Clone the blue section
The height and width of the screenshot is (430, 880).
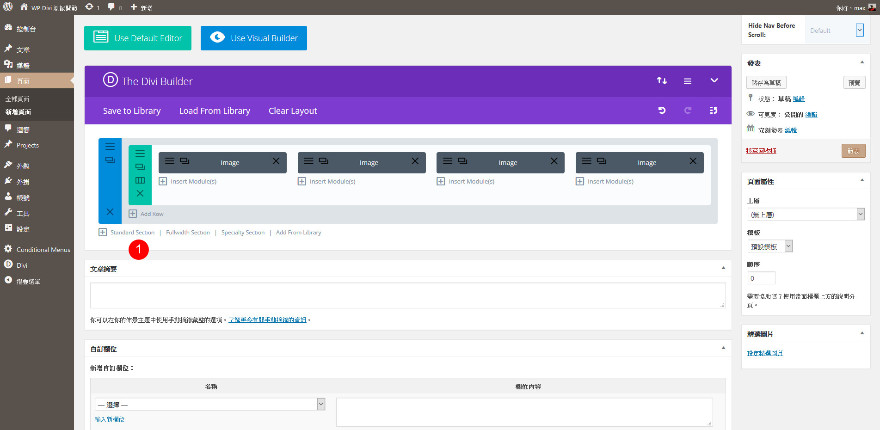tap(110, 160)
